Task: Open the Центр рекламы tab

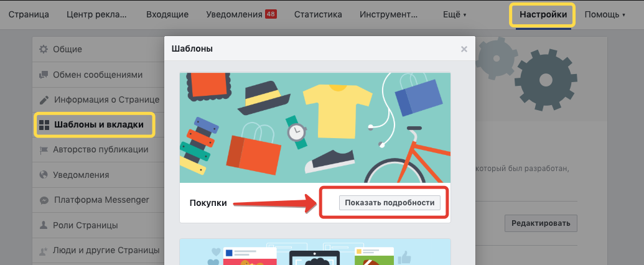Action: point(96,14)
